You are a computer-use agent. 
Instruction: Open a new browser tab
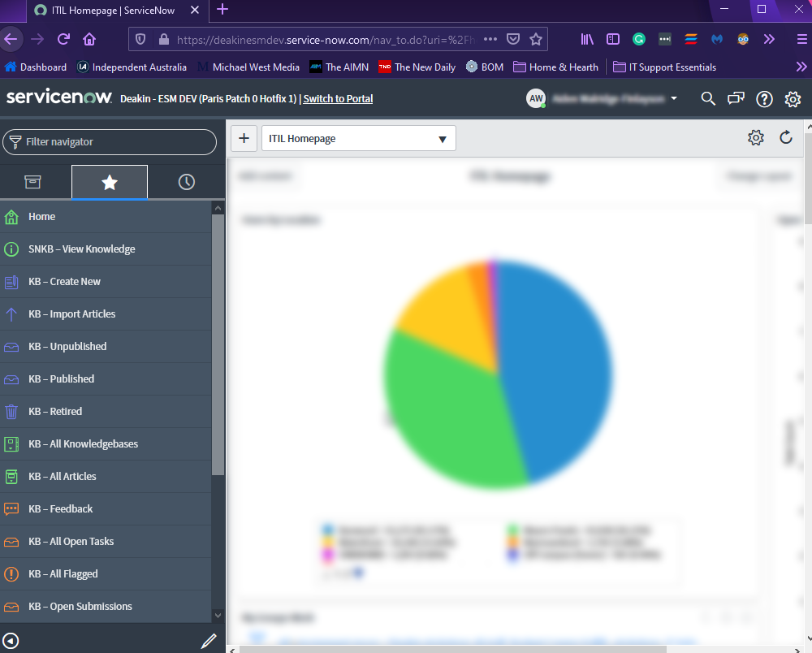click(222, 9)
